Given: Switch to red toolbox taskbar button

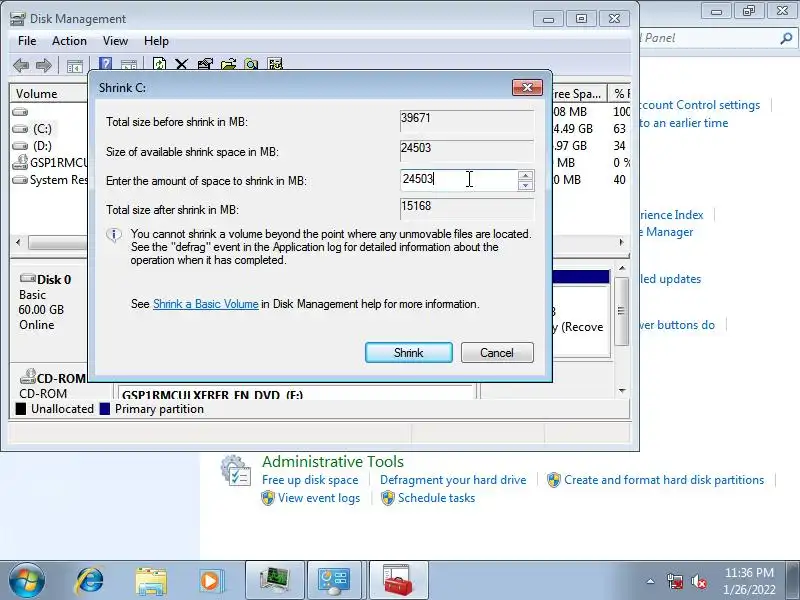Looking at the screenshot, I should pos(398,581).
